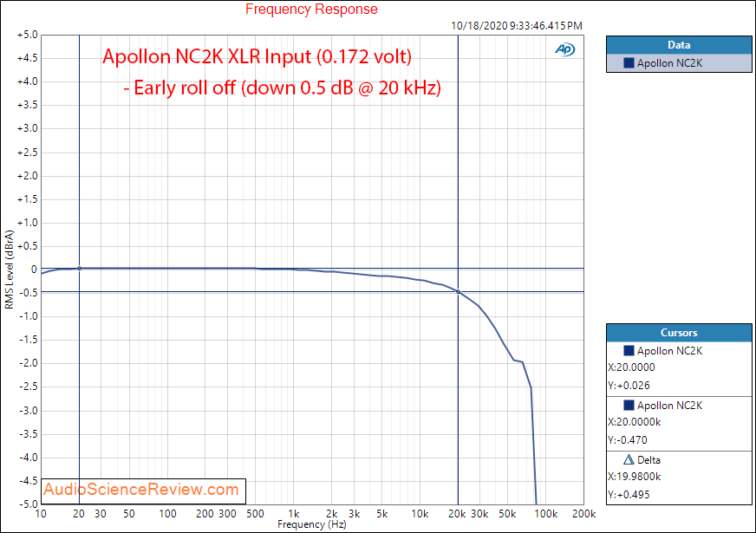Click cursor value Y:+0.026

tap(629, 386)
